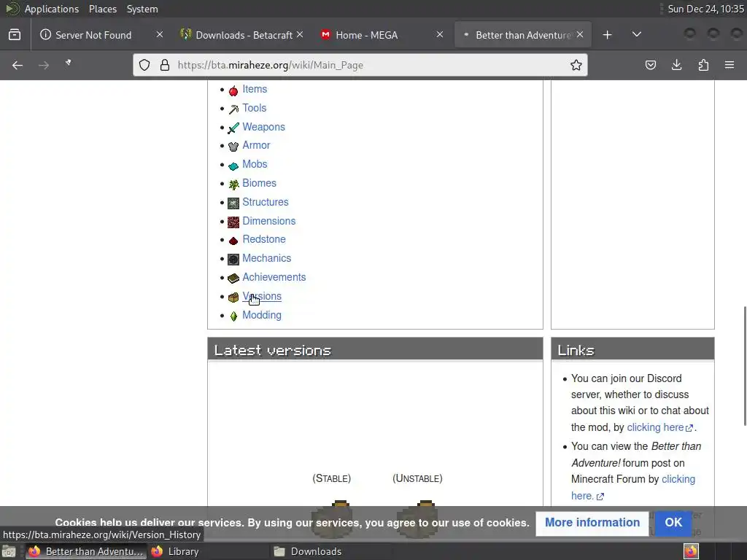Open the Mechanics wiki link
This screenshot has width=747, height=560.
[266, 258]
